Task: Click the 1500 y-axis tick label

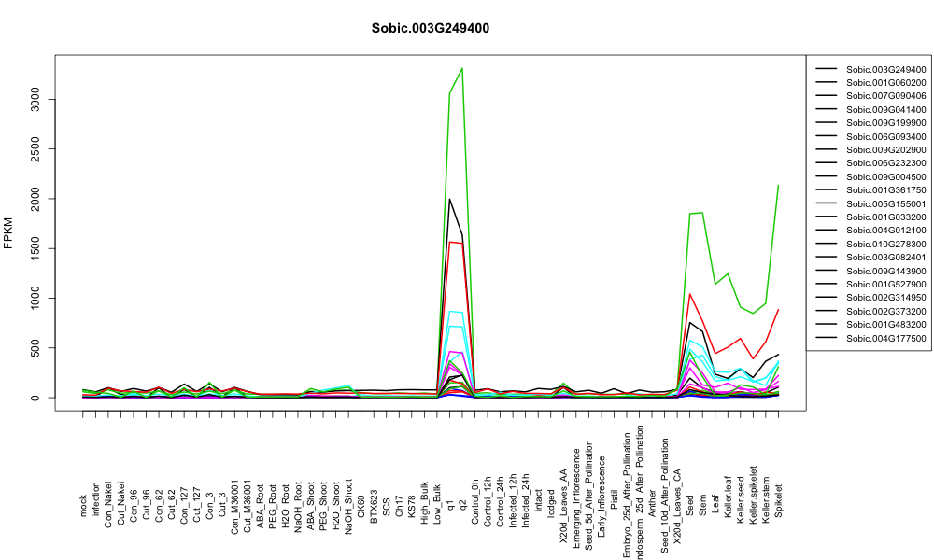Action: pyautogui.click(x=35, y=248)
